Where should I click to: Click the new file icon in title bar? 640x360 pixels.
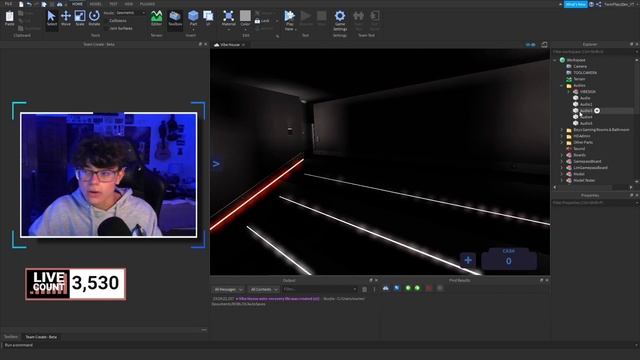coord(21,4)
